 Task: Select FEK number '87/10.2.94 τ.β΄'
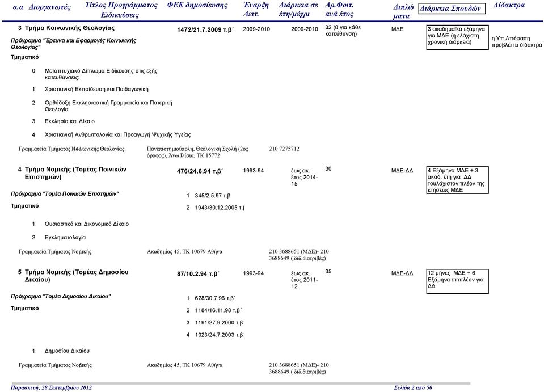click(x=198, y=274)
